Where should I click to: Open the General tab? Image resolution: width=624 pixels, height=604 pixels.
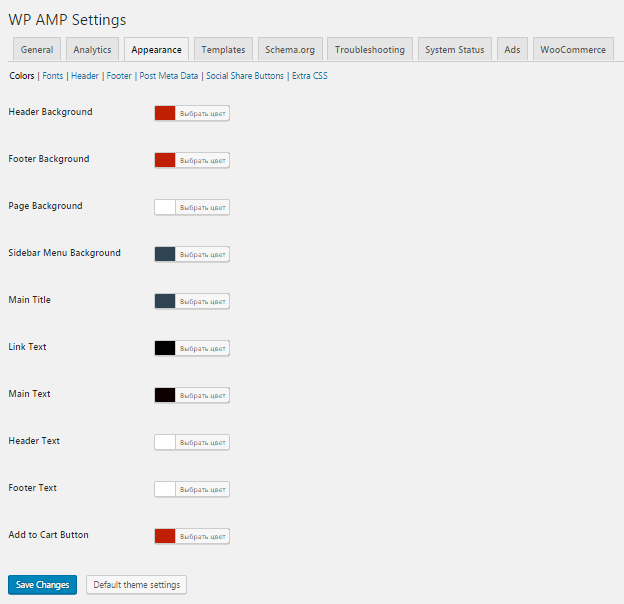coord(37,49)
